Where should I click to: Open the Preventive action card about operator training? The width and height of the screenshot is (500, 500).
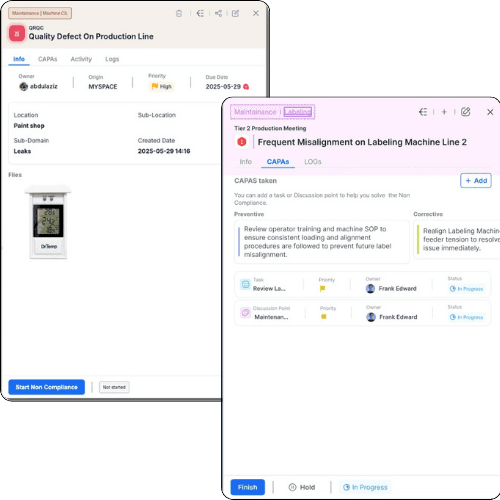[x=322, y=242]
